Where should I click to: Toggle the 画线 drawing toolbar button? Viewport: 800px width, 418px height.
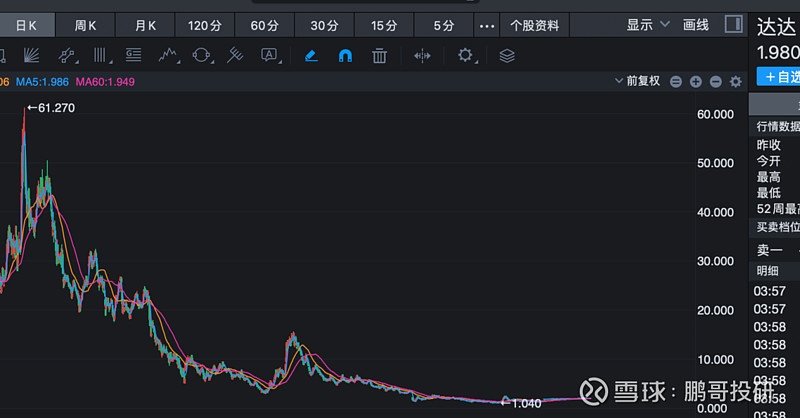[x=695, y=24]
